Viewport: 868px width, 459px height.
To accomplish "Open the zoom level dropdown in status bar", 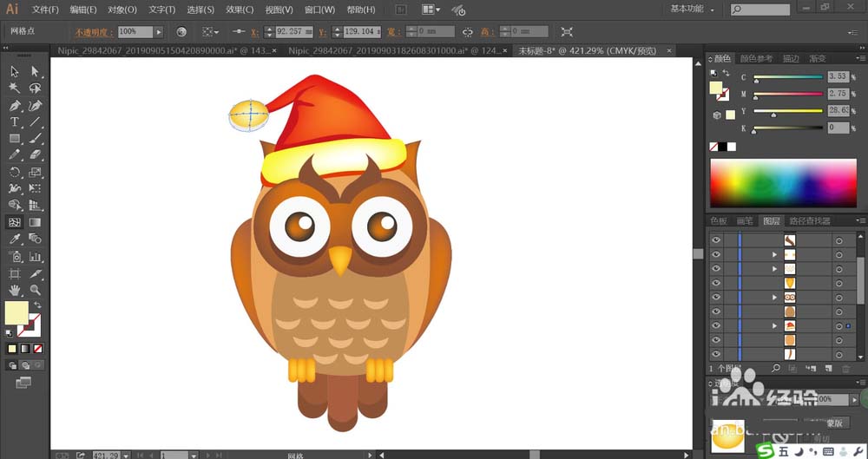I will (127, 456).
